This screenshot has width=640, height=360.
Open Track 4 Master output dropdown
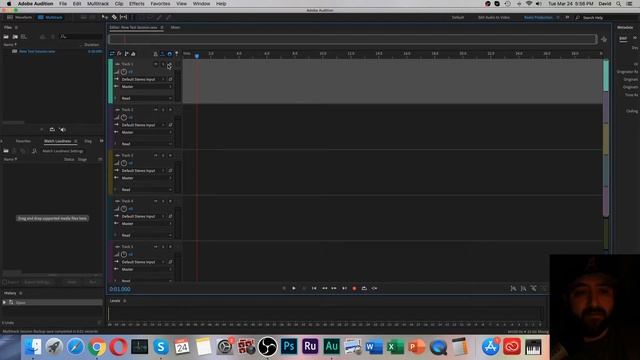pos(146,224)
